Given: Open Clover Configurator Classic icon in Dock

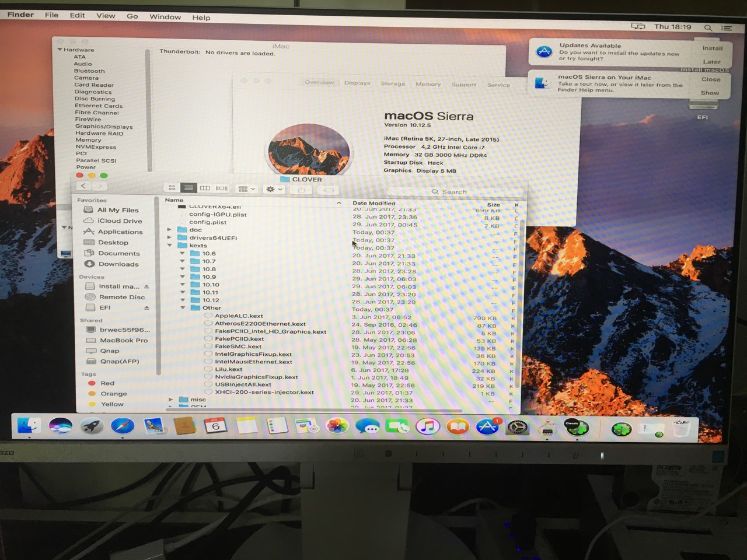Looking at the screenshot, I should point(577,428).
